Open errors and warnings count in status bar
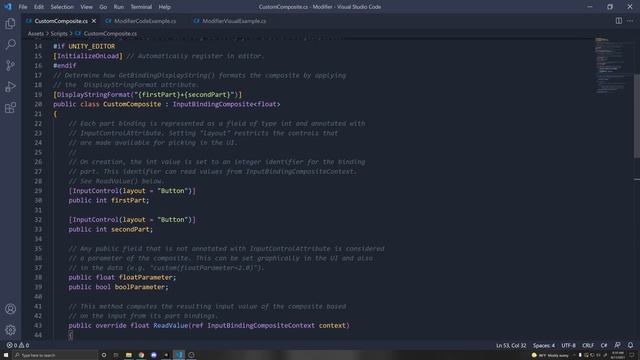 click(x=18, y=345)
